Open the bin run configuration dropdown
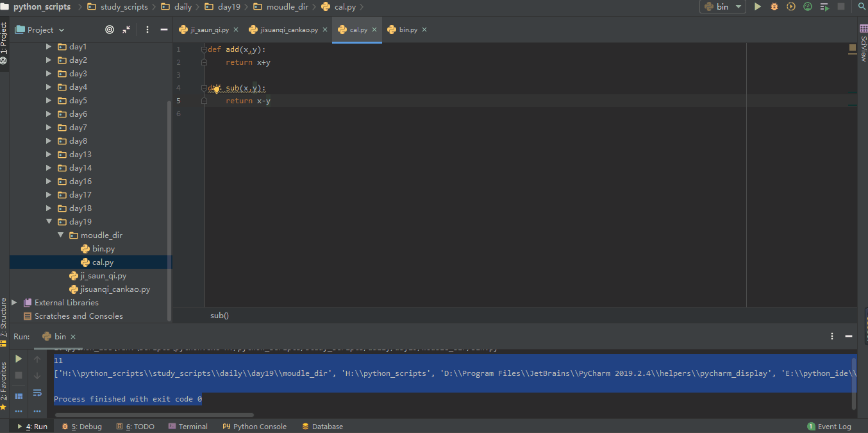The height and width of the screenshot is (433, 868). 722,7
